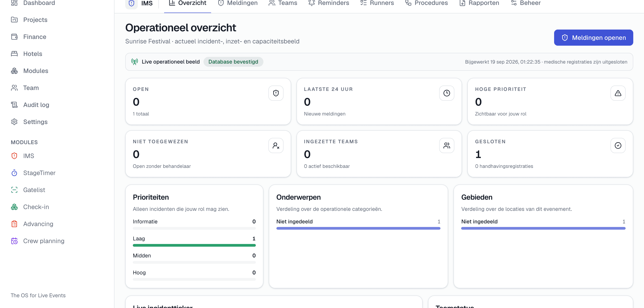Open the shield icon on the OPEN card
644x308 pixels.
tap(276, 93)
